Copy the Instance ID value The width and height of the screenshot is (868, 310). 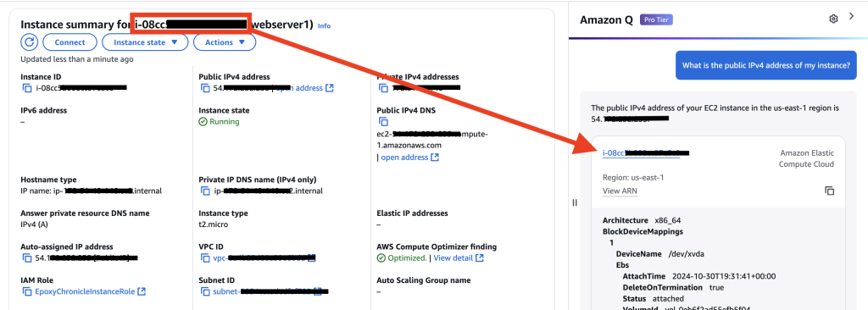click(26, 88)
